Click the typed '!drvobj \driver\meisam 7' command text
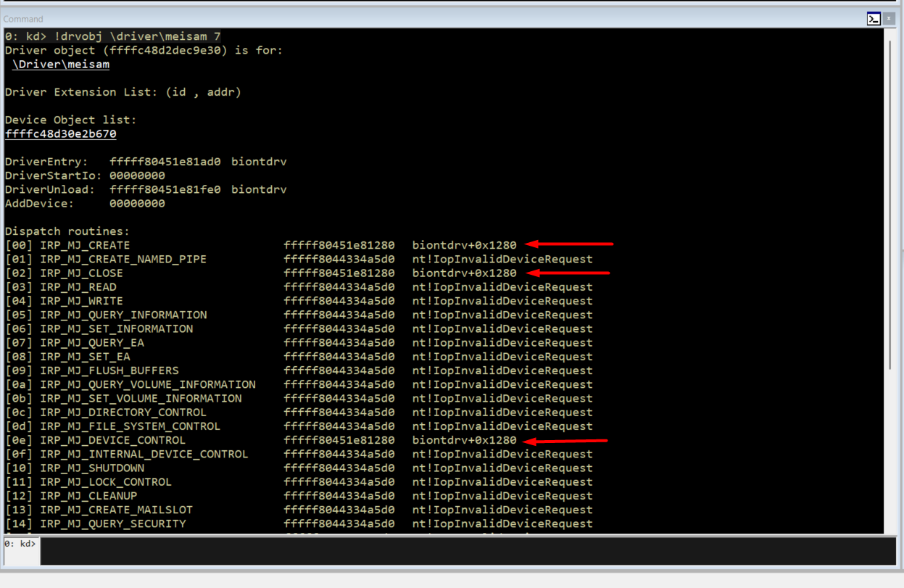The width and height of the screenshot is (904, 588). pos(138,36)
